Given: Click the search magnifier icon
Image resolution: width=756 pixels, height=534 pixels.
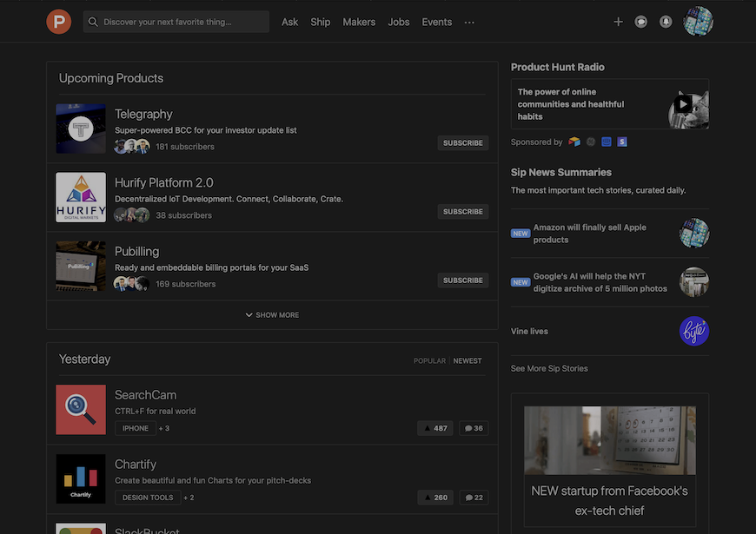Looking at the screenshot, I should [92, 22].
